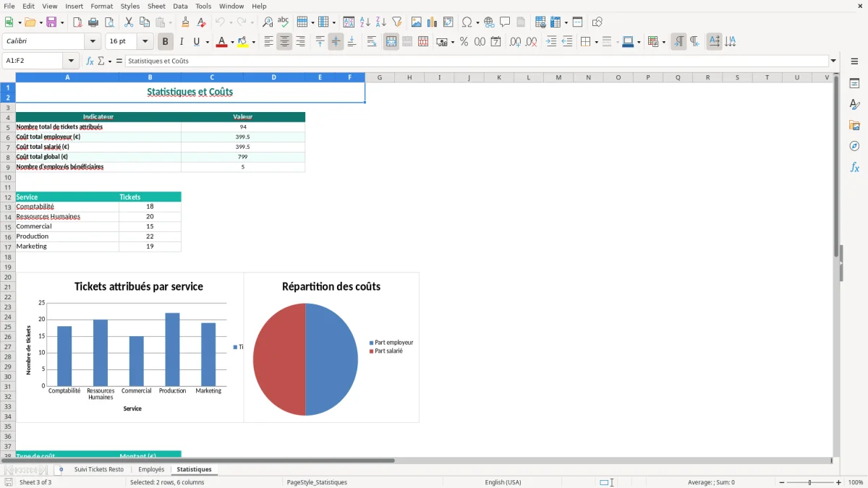Click PageStyle_Statistiques in status bar
Screen dimensions: 868x488
317,482
